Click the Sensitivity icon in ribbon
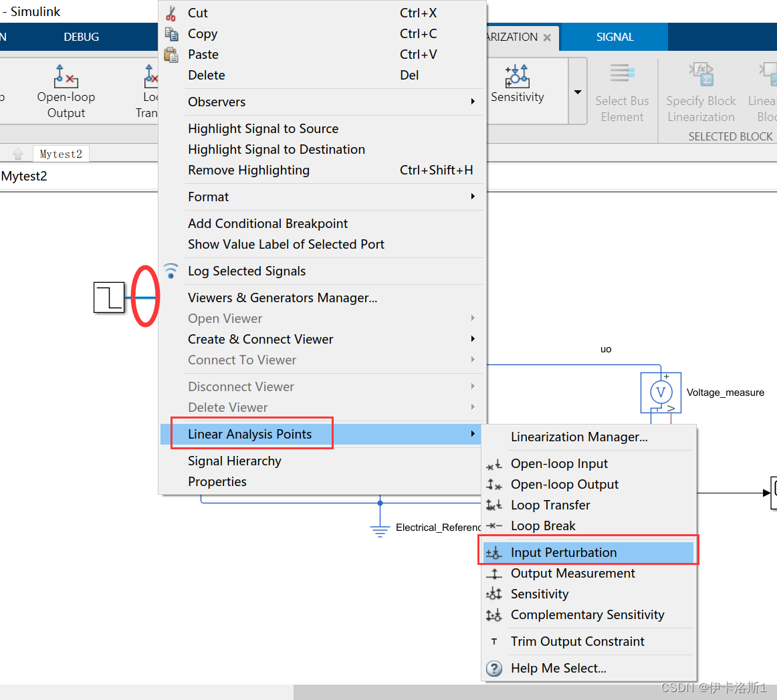The width and height of the screenshot is (777, 700). (x=517, y=76)
